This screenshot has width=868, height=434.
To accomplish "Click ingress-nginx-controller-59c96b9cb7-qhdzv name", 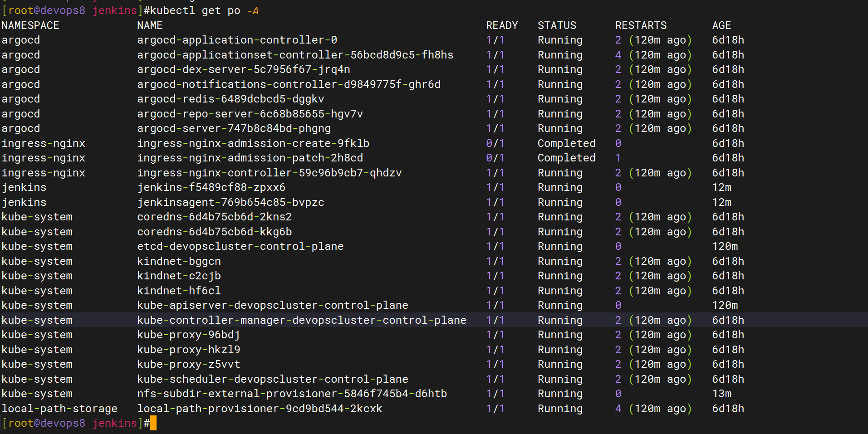I will click(269, 173).
